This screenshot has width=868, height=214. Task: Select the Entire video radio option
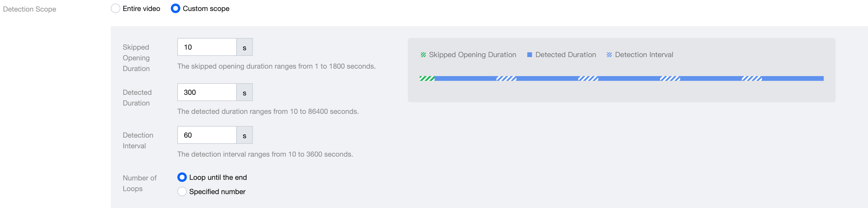pyautogui.click(x=115, y=9)
